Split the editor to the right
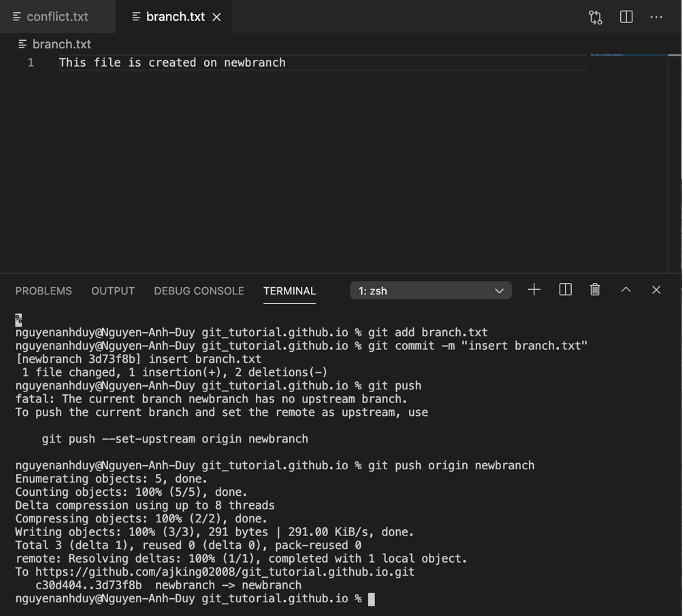Viewport: 683px width, 616px height. tap(626, 17)
